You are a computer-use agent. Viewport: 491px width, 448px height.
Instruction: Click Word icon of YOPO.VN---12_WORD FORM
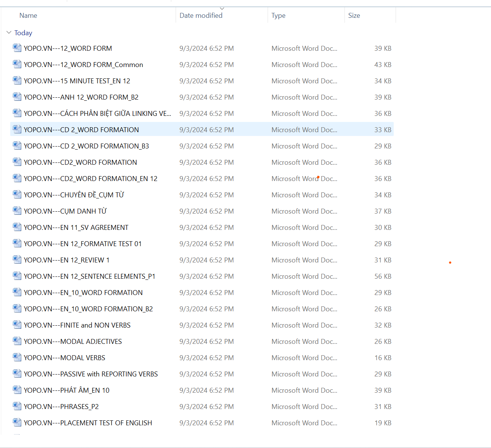point(17,48)
